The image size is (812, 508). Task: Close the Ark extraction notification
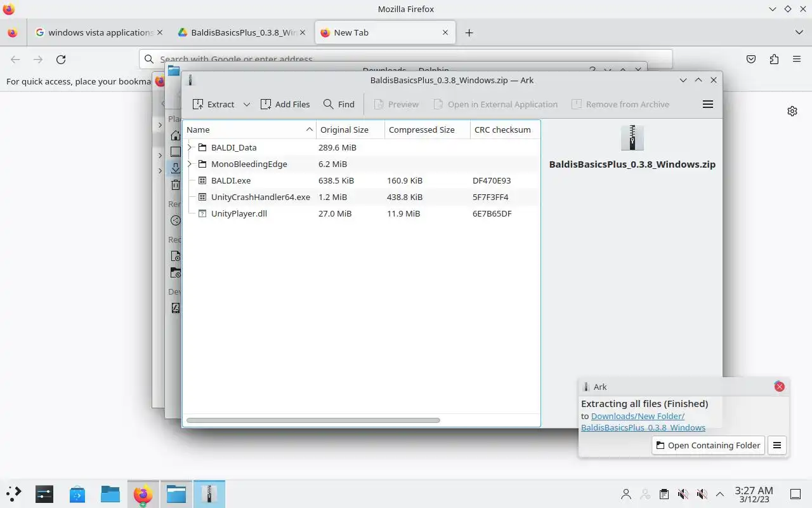(x=780, y=387)
